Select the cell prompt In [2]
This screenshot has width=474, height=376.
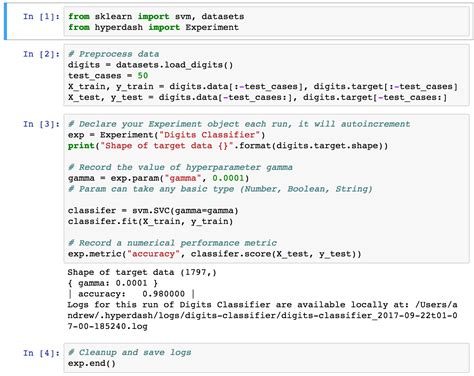pos(41,54)
